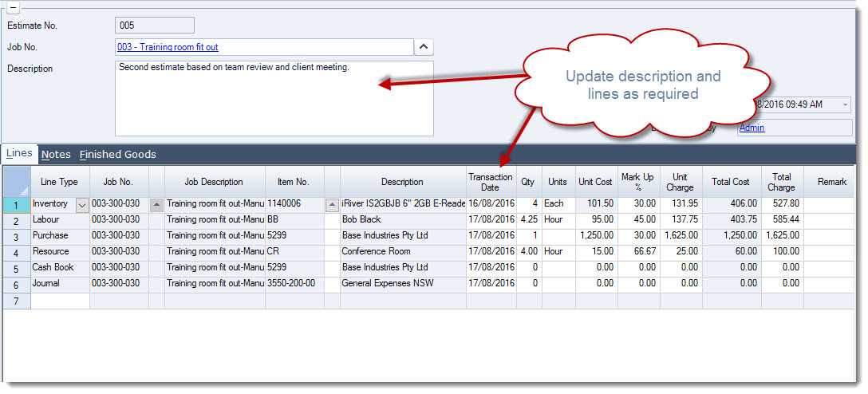Open the 003 - Training room fit out link
The image size is (868, 394).
pos(168,47)
